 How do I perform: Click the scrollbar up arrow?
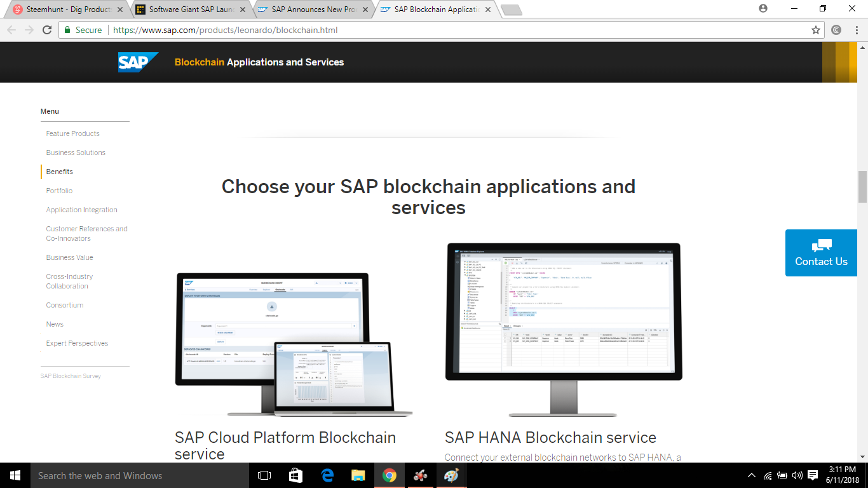[862, 46]
